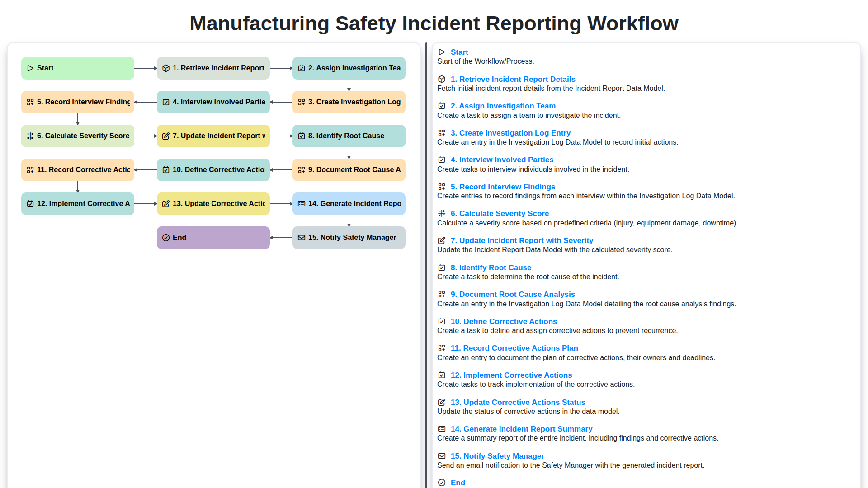This screenshot has width=868, height=488.
Task: Click the edit icon on Update Corrective Actions node
Action: pos(165,203)
